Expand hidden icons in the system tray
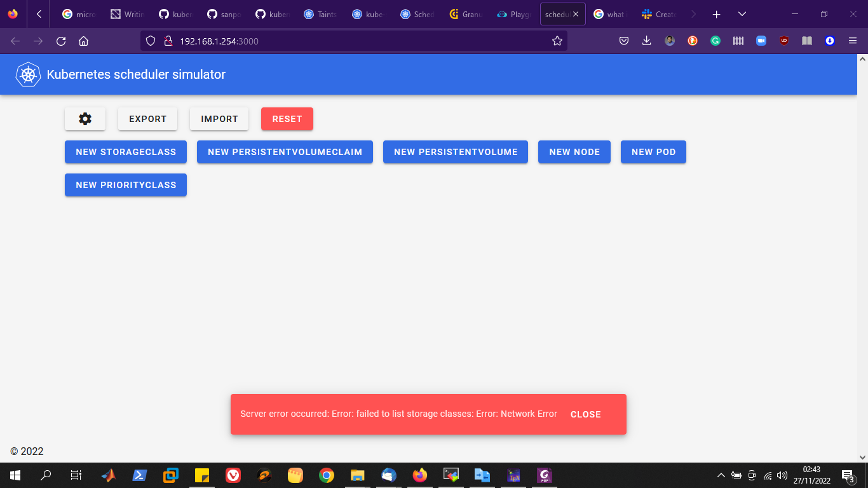Viewport: 868px width, 488px height. (x=721, y=475)
